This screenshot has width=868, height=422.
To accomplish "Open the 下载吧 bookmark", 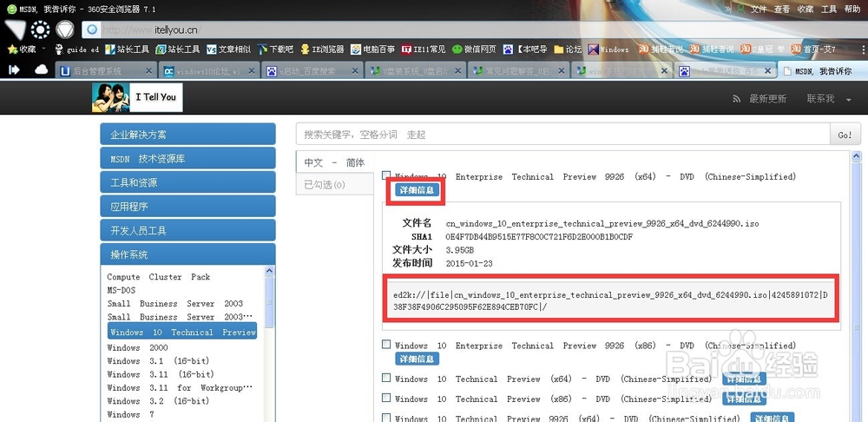I will (x=276, y=49).
